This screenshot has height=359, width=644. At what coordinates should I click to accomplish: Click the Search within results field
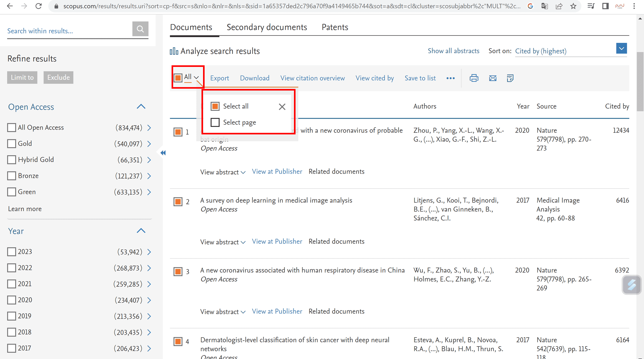coord(69,31)
